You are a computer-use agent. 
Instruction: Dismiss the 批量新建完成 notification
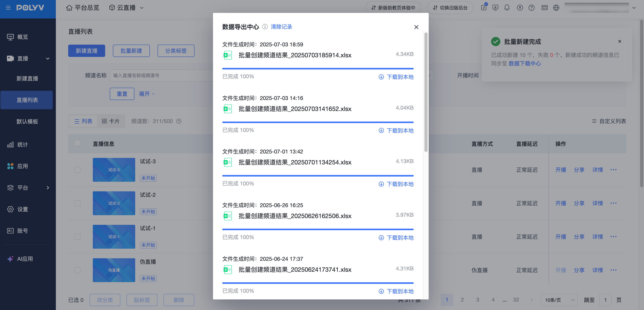click(620, 41)
